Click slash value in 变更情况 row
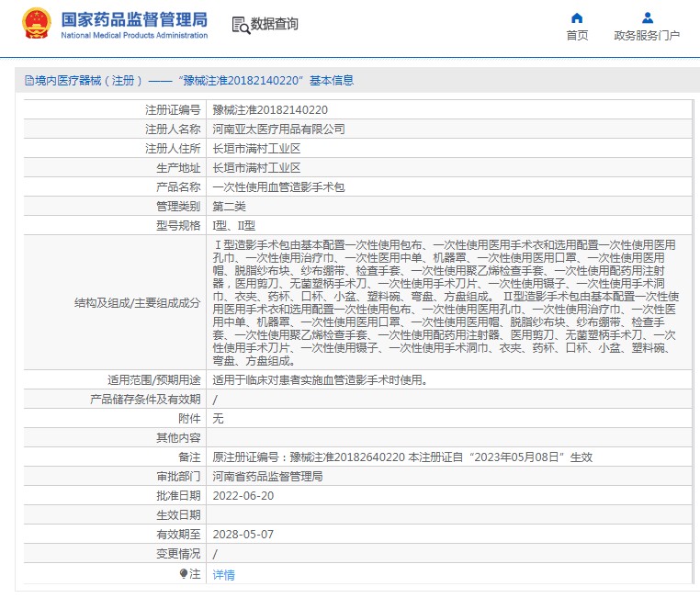The height and width of the screenshot is (598, 700). 215,554
